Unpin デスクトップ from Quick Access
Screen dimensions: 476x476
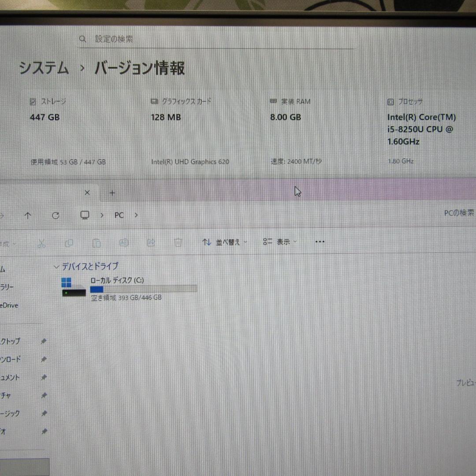point(43,341)
